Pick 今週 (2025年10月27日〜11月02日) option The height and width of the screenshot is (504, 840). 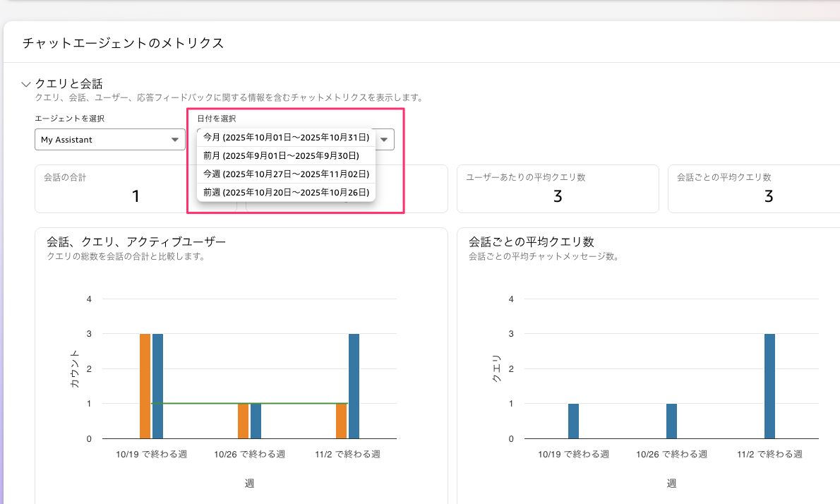click(286, 174)
